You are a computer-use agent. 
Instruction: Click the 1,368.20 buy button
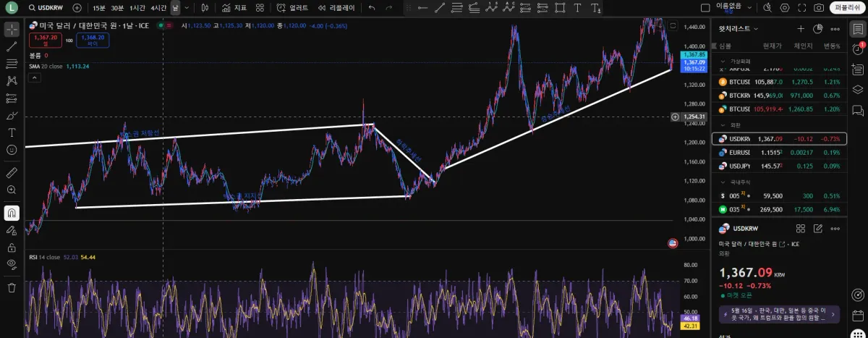coord(93,40)
